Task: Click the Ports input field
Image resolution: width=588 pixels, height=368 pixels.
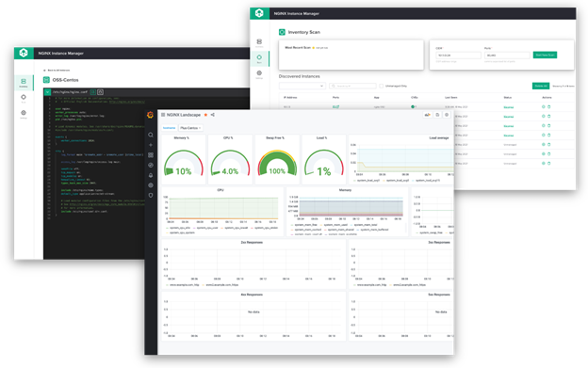Action: (507, 56)
